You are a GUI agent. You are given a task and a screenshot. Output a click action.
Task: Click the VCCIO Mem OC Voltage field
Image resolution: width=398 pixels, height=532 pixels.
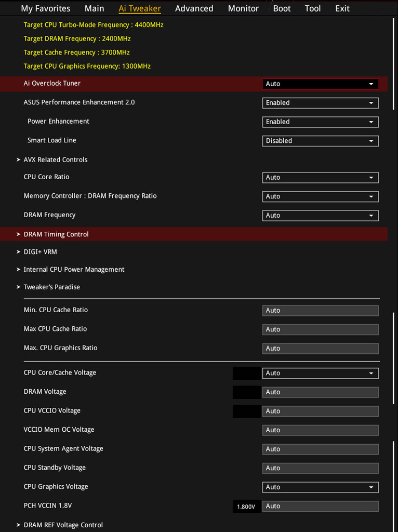[x=320, y=430]
